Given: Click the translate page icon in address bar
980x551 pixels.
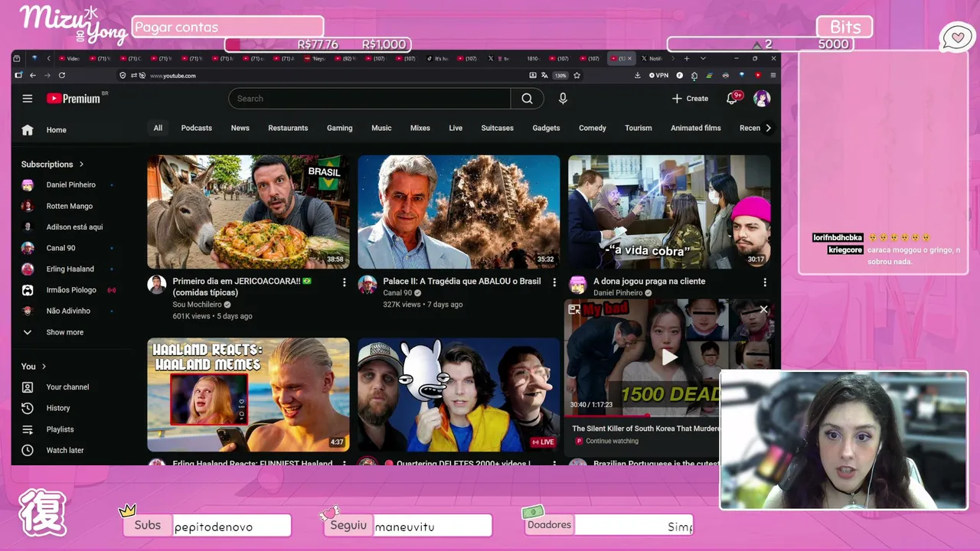Looking at the screenshot, I should 544,76.
